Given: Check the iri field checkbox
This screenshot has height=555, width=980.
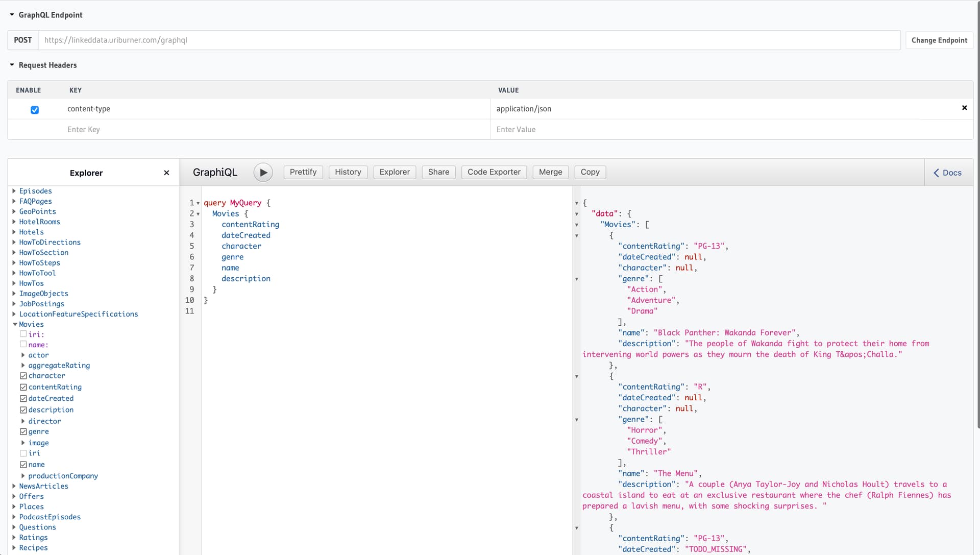Looking at the screenshot, I should coord(23,453).
